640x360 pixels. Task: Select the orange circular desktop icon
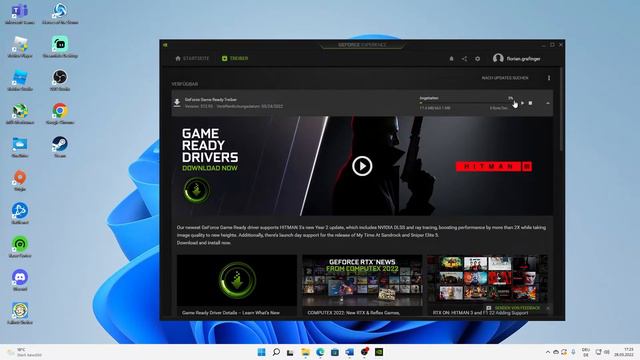coord(20,180)
